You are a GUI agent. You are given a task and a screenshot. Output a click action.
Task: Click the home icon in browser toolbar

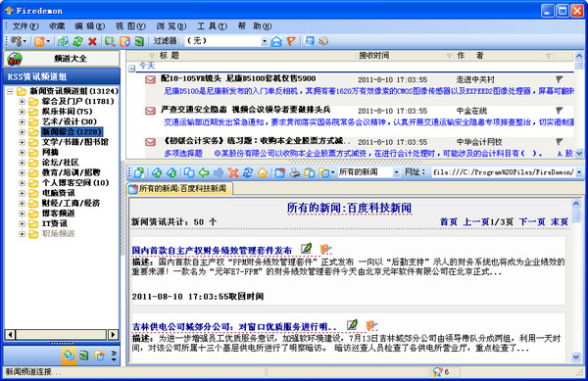point(262,172)
